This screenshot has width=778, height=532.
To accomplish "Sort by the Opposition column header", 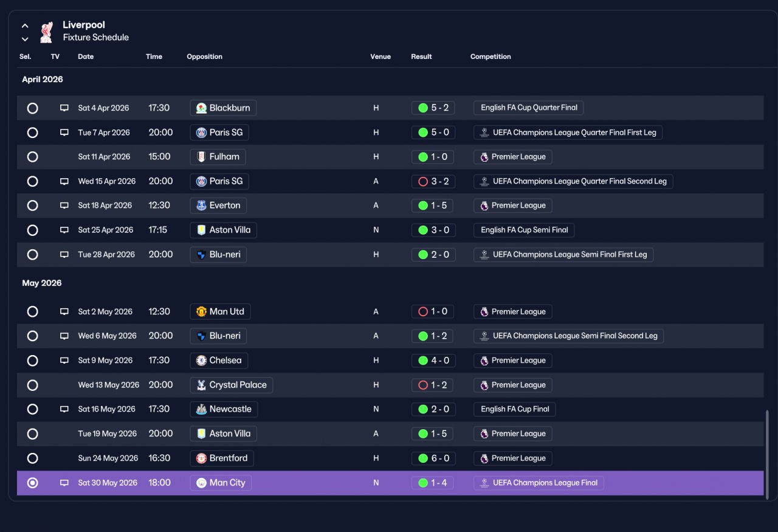I will click(204, 57).
